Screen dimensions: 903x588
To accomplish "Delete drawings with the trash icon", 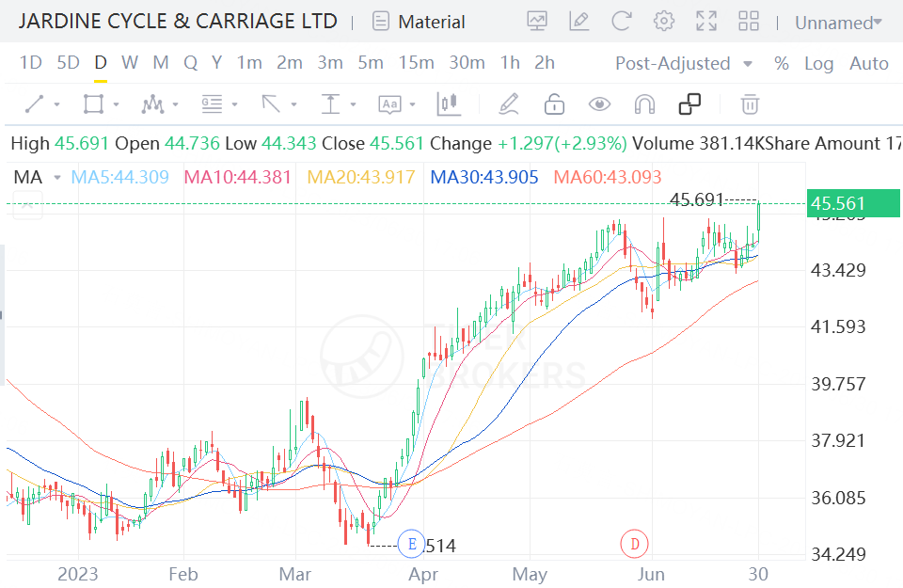I will pos(750,104).
